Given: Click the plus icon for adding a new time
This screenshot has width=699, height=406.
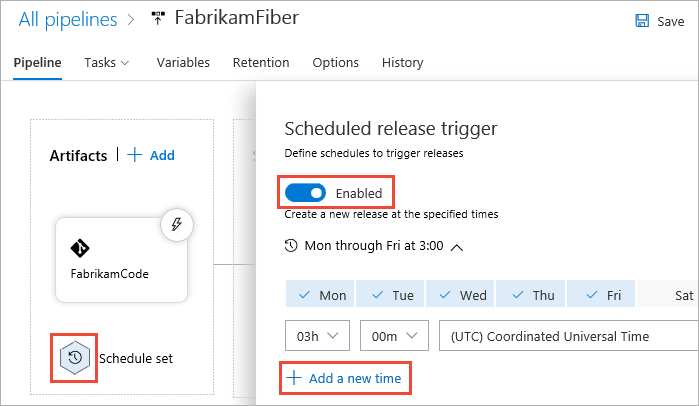Looking at the screenshot, I should (294, 378).
